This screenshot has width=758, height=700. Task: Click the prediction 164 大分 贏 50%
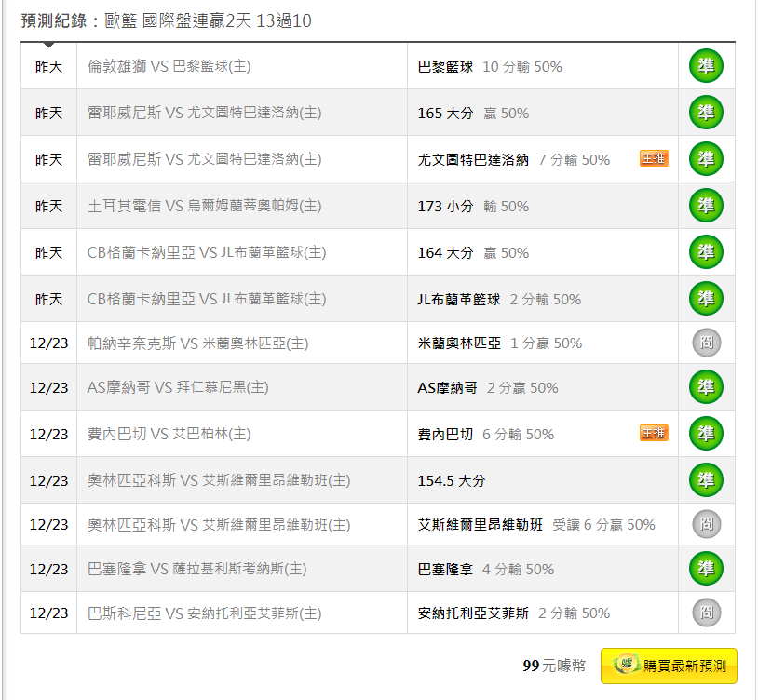click(x=473, y=252)
